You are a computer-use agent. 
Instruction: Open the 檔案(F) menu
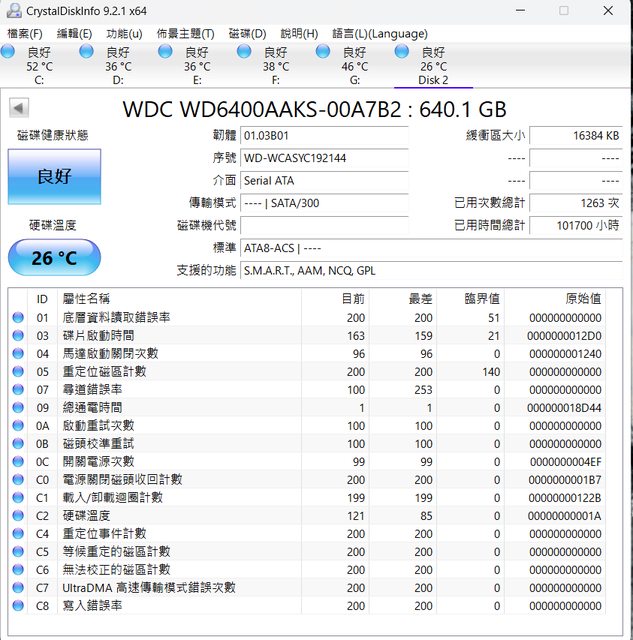coord(25,33)
